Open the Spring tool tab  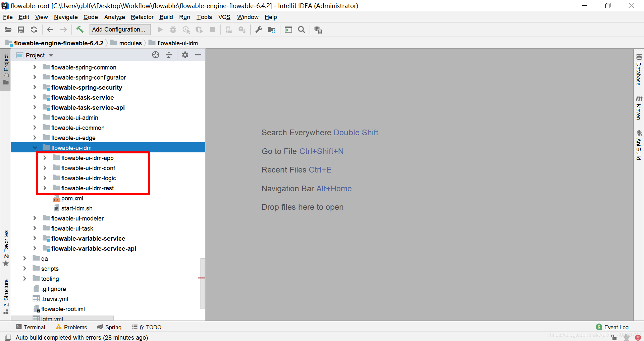point(109,327)
